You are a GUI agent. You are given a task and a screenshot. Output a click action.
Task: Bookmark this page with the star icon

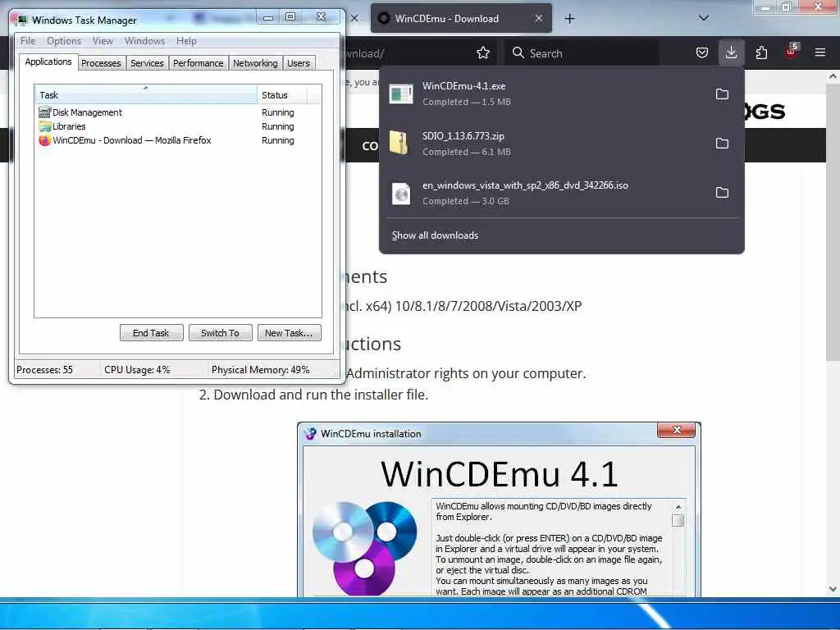(482, 52)
